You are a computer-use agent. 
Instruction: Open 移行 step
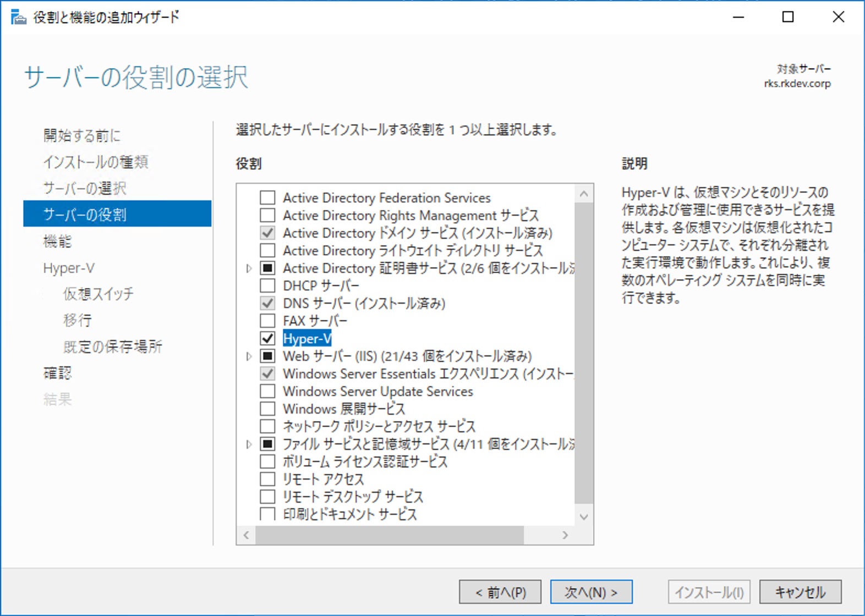pos(78,320)
